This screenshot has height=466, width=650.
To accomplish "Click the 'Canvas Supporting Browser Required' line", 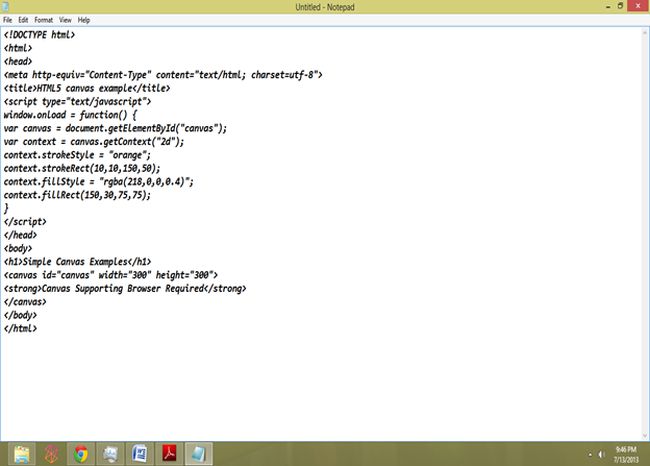I will pos(125,289).
